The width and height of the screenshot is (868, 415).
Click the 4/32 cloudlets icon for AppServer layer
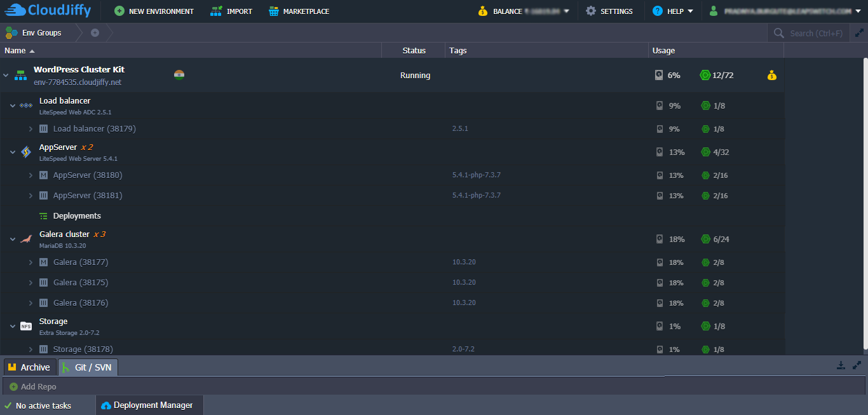click(x=705, y=152)
